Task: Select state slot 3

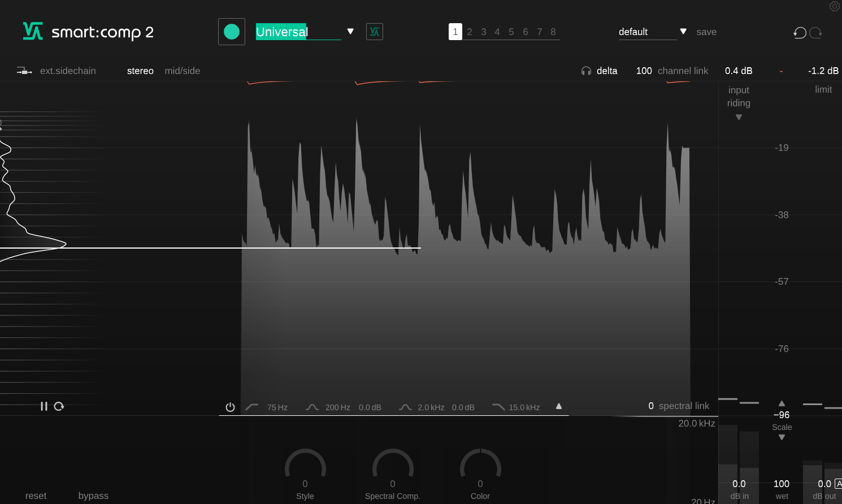Action: coord(484,32)
